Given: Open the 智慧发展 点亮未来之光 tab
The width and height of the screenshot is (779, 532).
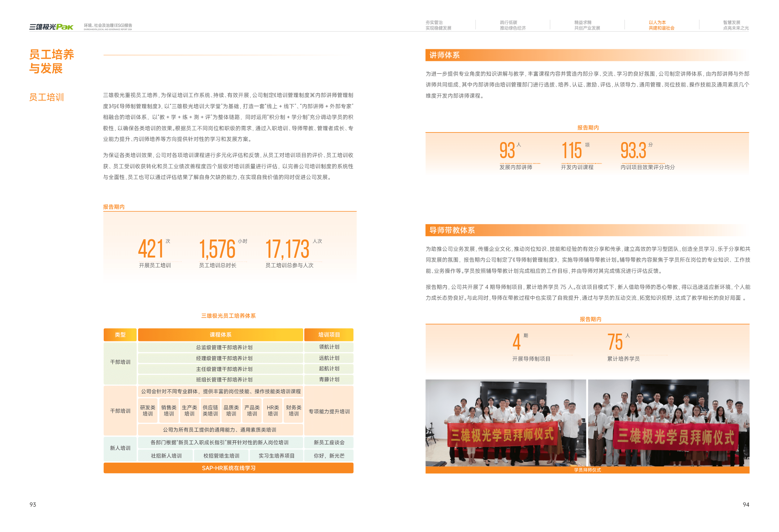Looking at the screenshot, I should click(735, 25).
